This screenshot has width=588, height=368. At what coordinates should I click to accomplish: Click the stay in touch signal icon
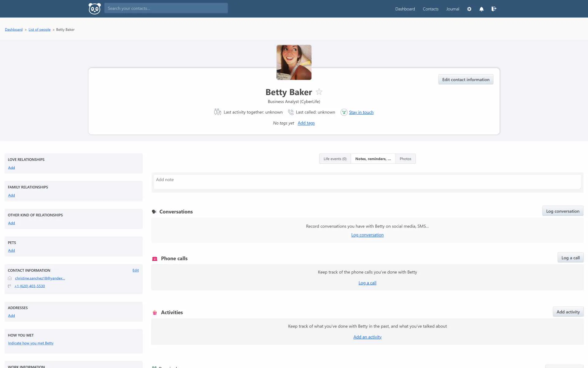(344, 112)
